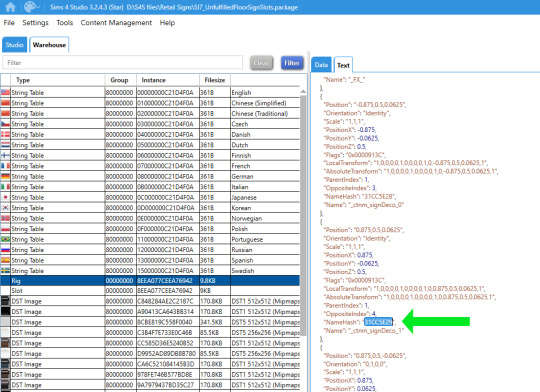Image resolution: width=540 pixels, height=392 pixels.
Task: Select the Chinese (Traditional) String Table row
Action: coord(150,113)
